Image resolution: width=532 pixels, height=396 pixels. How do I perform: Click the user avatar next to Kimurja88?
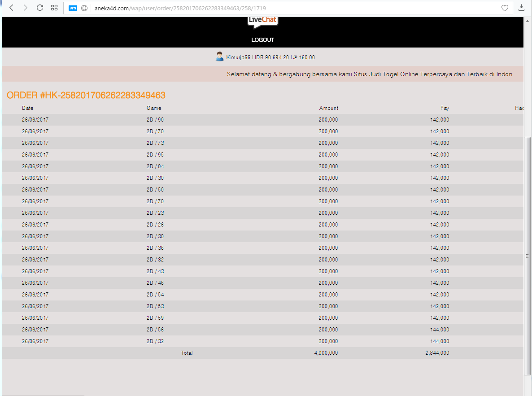click(219, 57)
